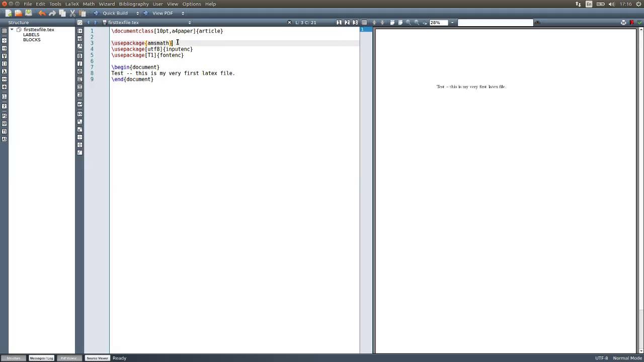Open the system volume indicator
The height and width of the screenshot is (362, 644).
pyautogui.click(x=611, y=4)
